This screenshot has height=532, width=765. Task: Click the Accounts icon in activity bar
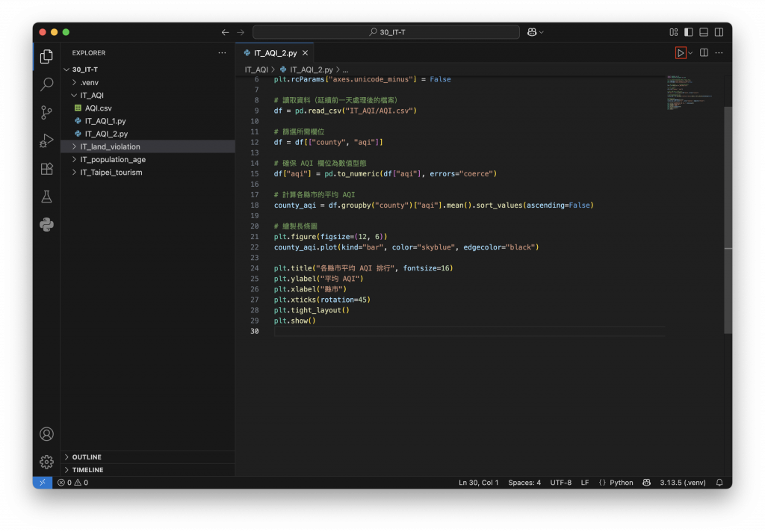point(46,433)
